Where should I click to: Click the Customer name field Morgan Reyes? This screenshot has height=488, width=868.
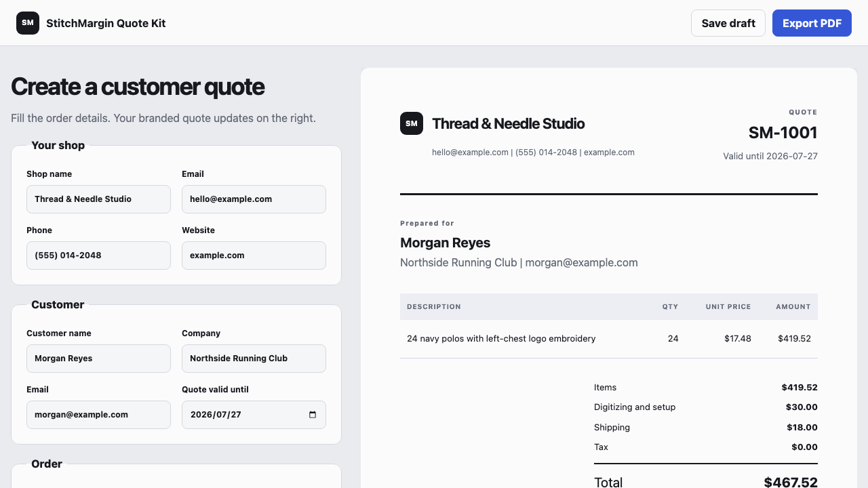pos(98,359)
